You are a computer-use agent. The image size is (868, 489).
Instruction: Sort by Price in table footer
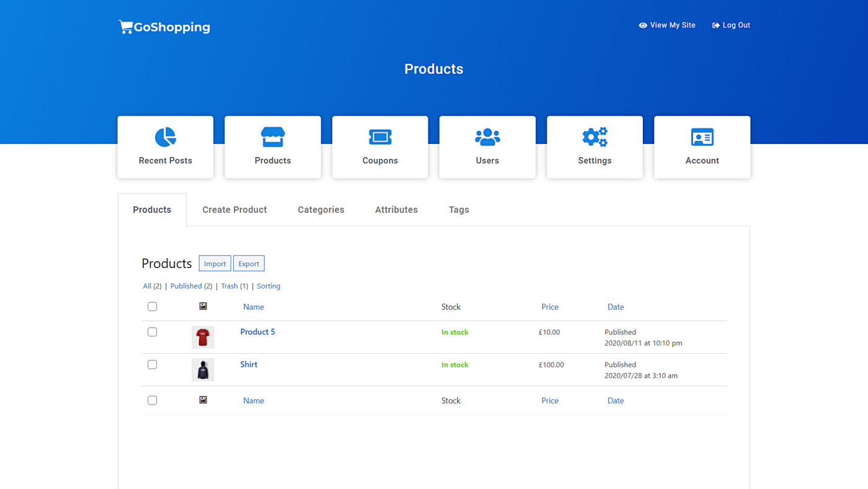(x=550, y=400)
